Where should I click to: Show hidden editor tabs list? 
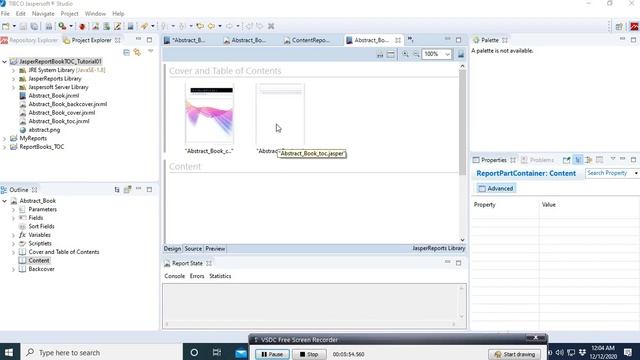[410, 40]
